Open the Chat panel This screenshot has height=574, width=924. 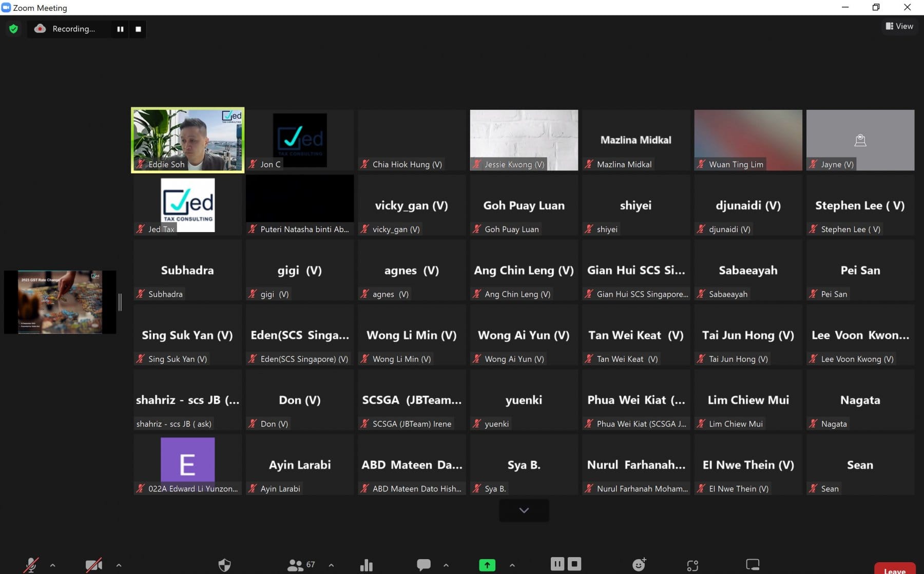click(x=423, y=565)
